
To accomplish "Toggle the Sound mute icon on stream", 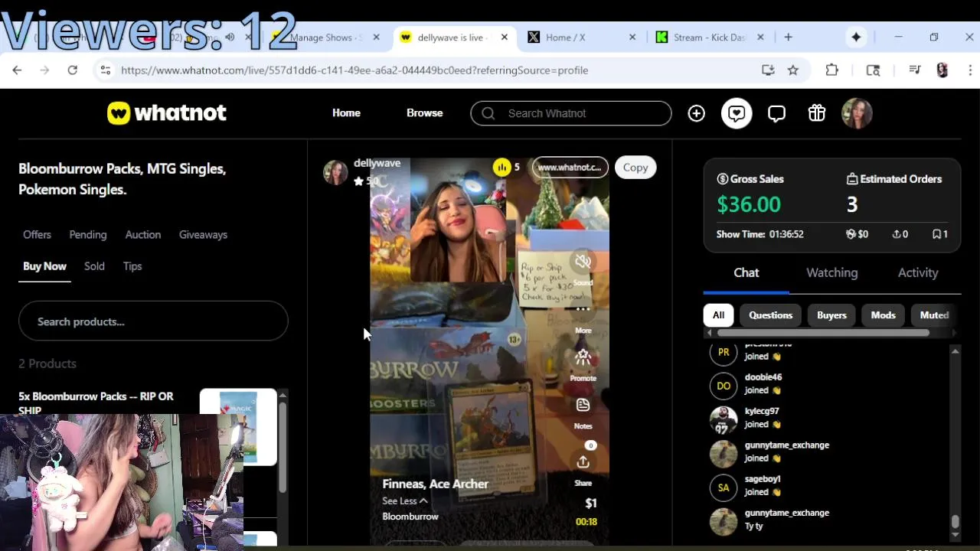I will coord(583,262).
